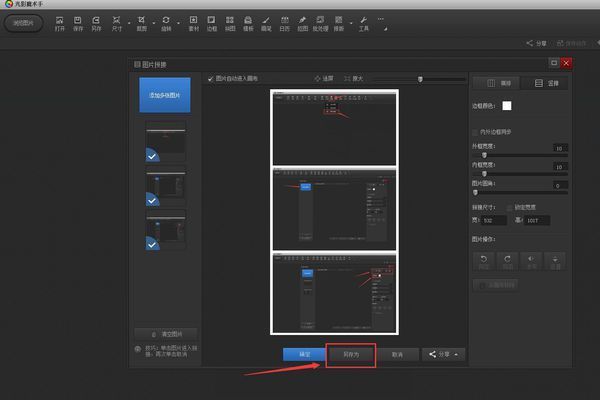Click the 保存 (Save) toolbar icon

[x=78, y=22]
